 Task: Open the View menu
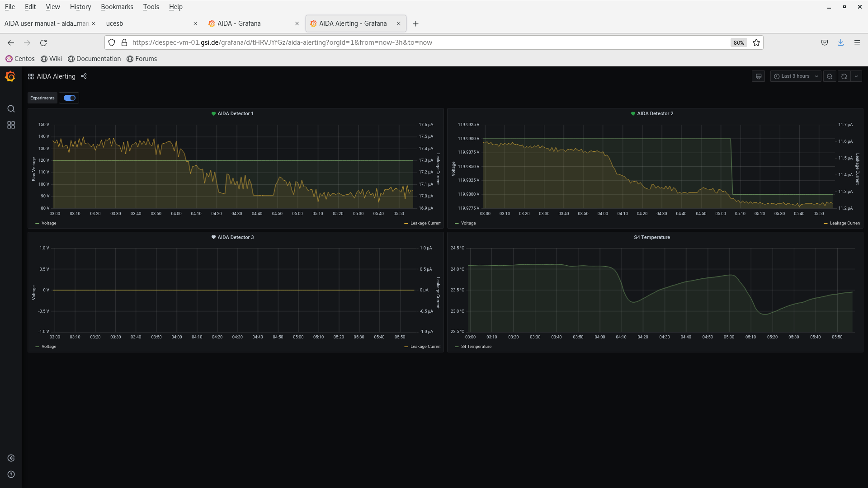[x=53, y=7]
